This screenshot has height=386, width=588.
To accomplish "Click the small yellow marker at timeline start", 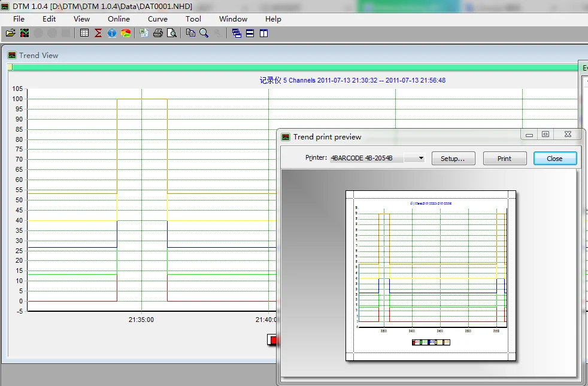I will pyautogui.click(x=10, y=68).
